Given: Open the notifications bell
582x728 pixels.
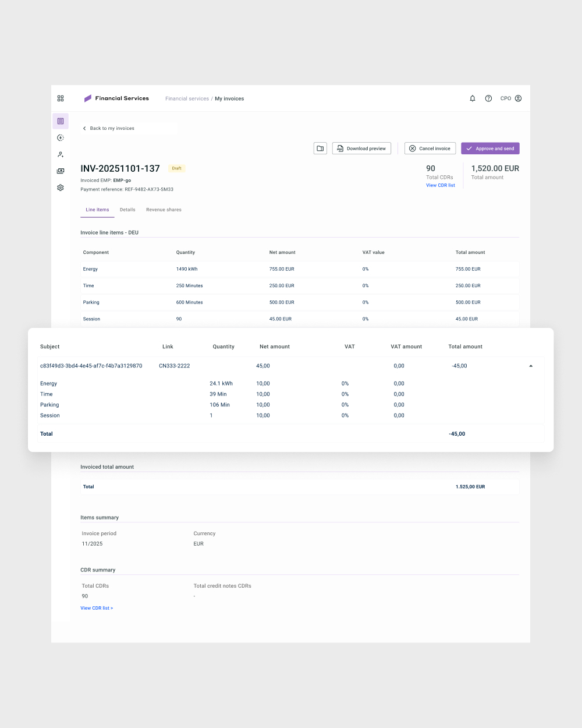Looking at the screenshot, I should tap(473, 98).
